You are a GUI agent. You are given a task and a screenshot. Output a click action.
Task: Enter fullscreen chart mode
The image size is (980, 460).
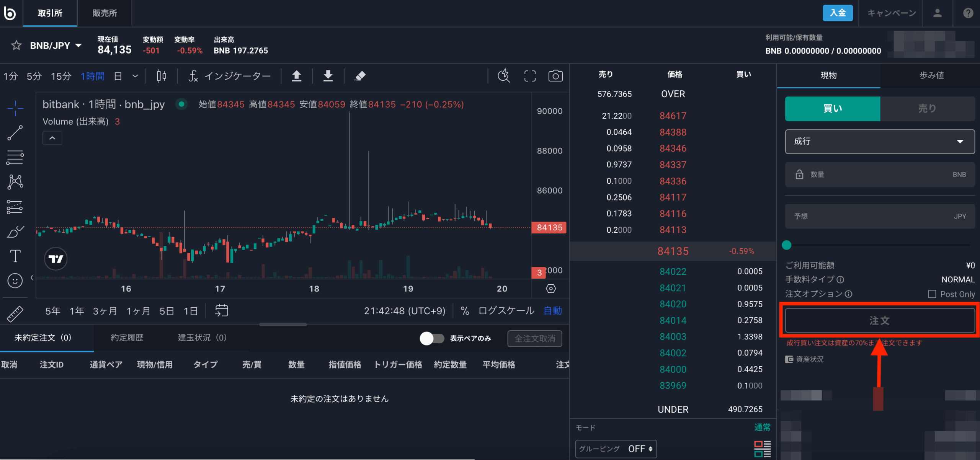click(x=530, y=76)
